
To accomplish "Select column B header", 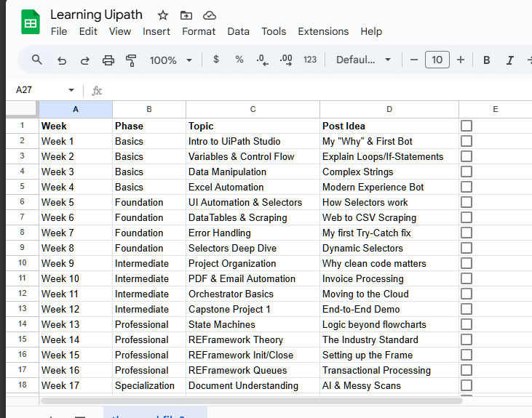I will coord(149,109).
